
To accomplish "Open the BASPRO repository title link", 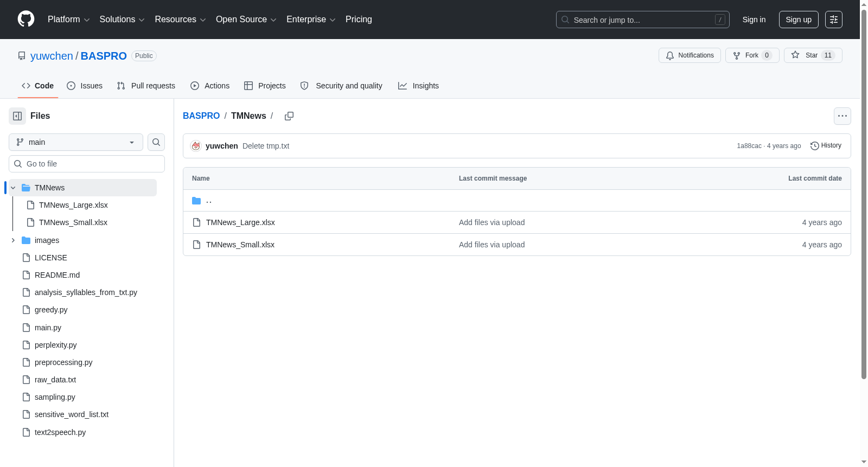I will [104, 56].
